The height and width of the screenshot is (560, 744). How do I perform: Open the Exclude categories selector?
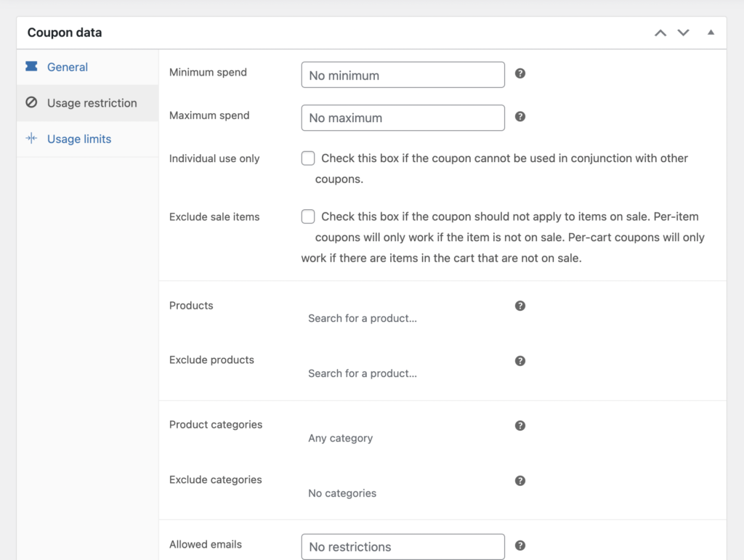403,493
